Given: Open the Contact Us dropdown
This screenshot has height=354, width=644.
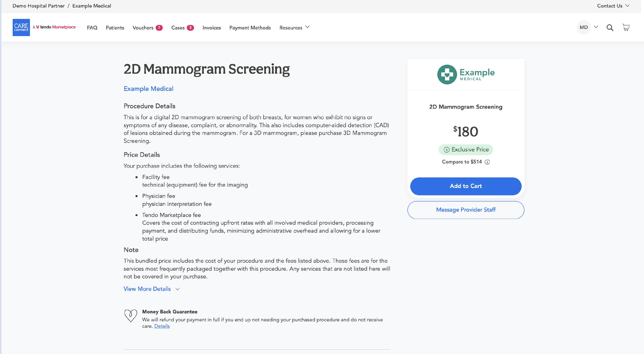Looking at the screenshot, I should (613, 6).
